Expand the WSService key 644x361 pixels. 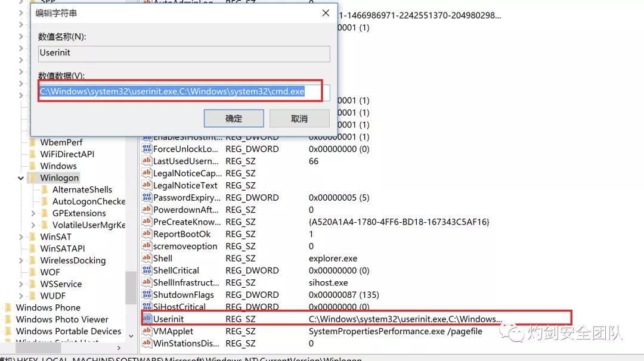tap(21, 284)
